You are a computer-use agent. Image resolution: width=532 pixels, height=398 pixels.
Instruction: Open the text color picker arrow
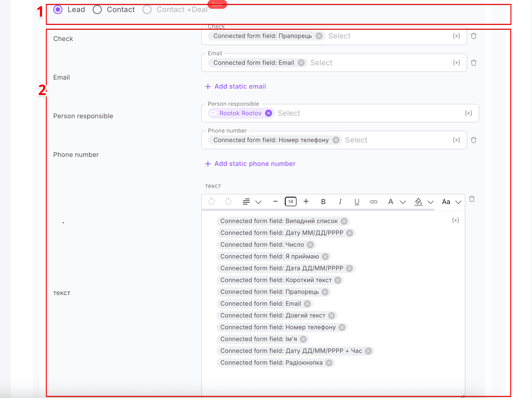coord(403,202)
